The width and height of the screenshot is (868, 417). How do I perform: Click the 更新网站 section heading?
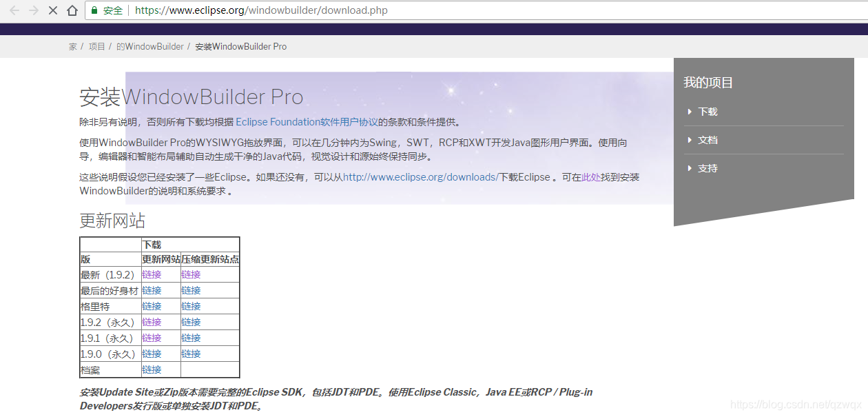112,221
